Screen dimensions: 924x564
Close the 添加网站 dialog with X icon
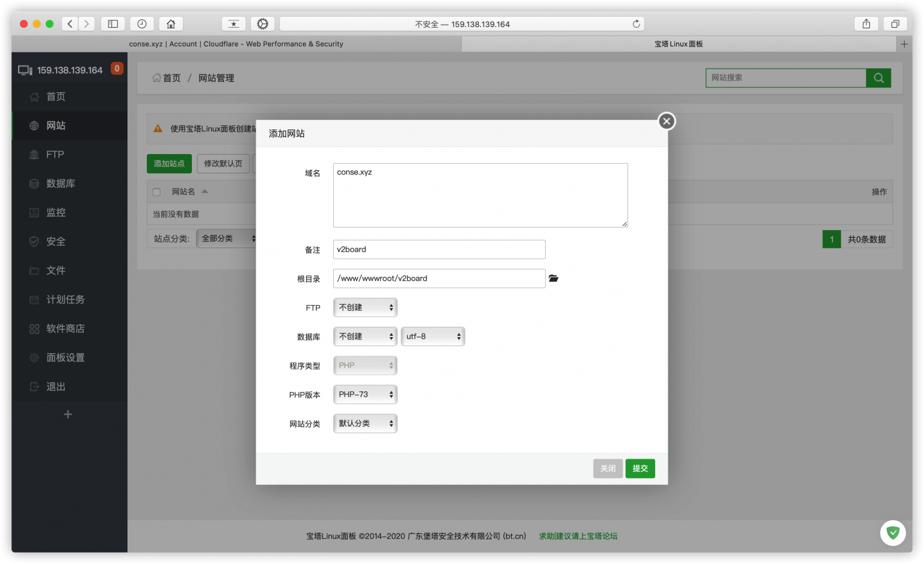666,121
